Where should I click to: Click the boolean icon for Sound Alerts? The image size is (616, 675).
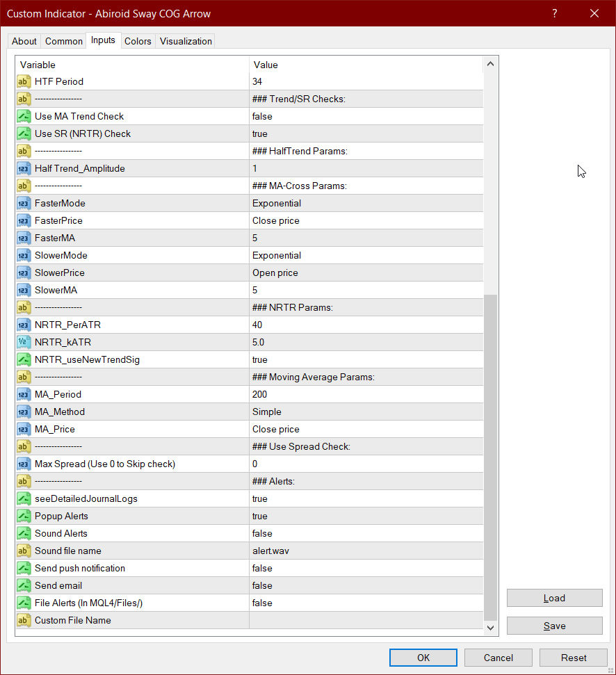click(x=24, y=533)
